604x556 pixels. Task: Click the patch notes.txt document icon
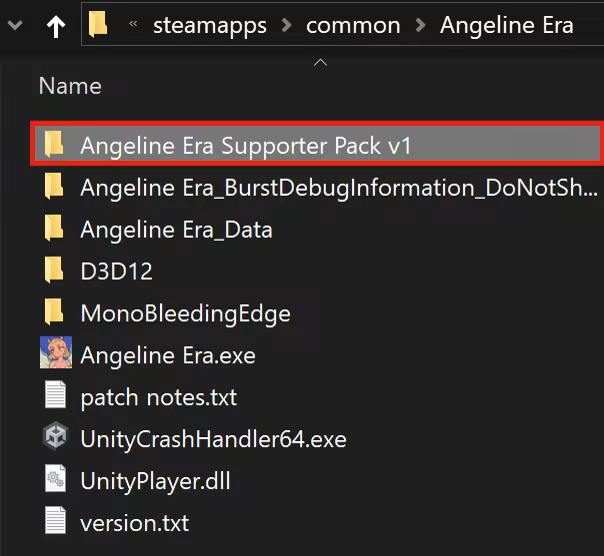[x=54, y=396]
